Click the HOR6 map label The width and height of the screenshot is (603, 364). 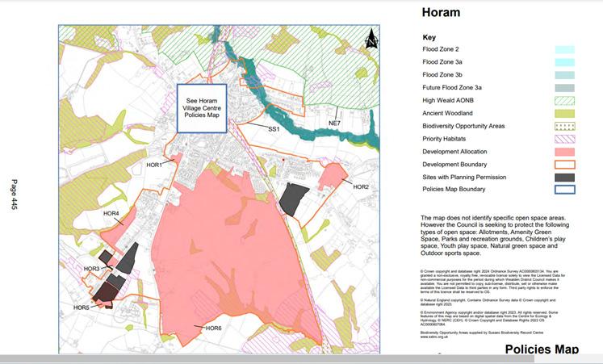tap(213, 328)
